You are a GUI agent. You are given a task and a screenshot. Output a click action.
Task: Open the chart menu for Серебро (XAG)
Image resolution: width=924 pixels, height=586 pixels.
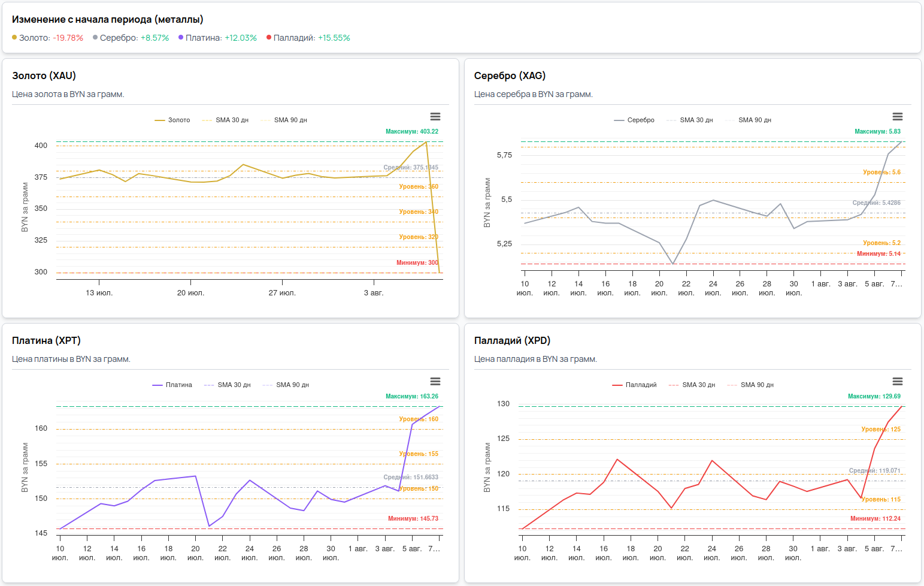[898, 116]
